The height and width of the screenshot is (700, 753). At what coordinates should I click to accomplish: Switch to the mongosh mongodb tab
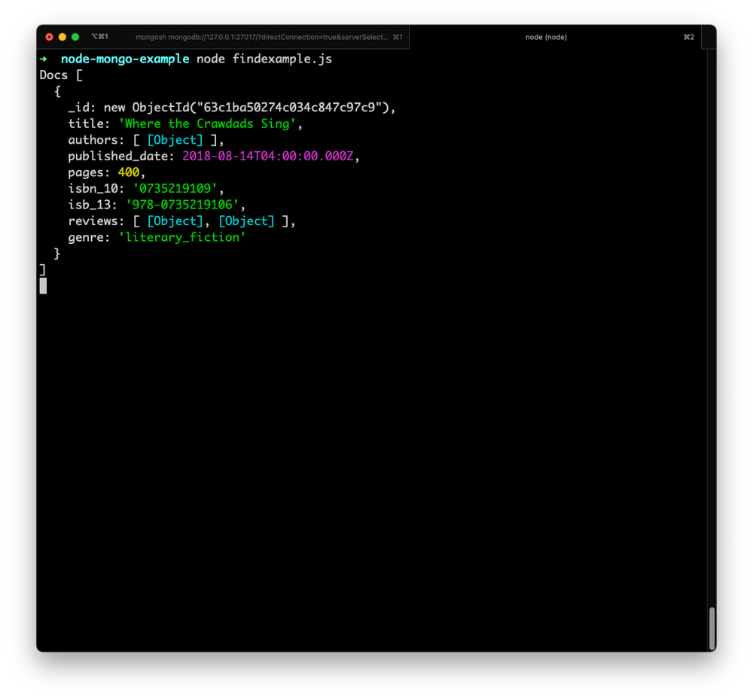tap(262, 36)
